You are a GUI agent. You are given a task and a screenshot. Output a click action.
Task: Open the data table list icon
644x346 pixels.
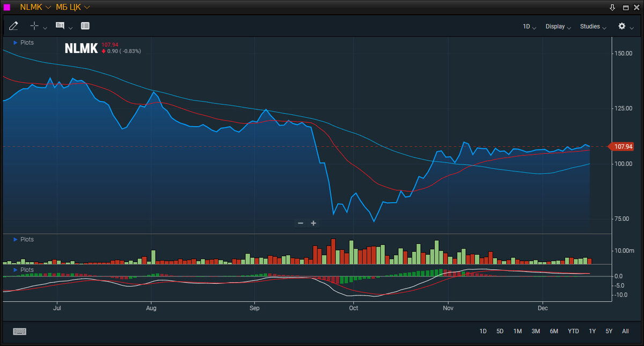(85, 26)
